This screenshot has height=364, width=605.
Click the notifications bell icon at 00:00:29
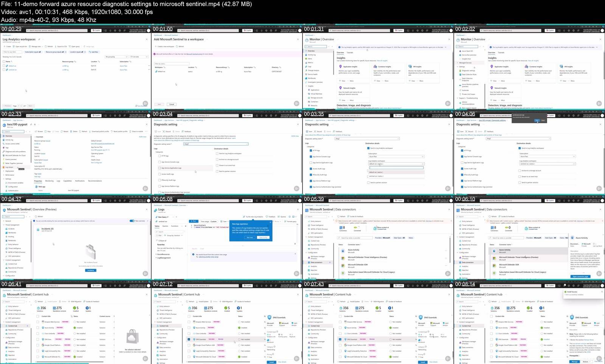(110, 31)
